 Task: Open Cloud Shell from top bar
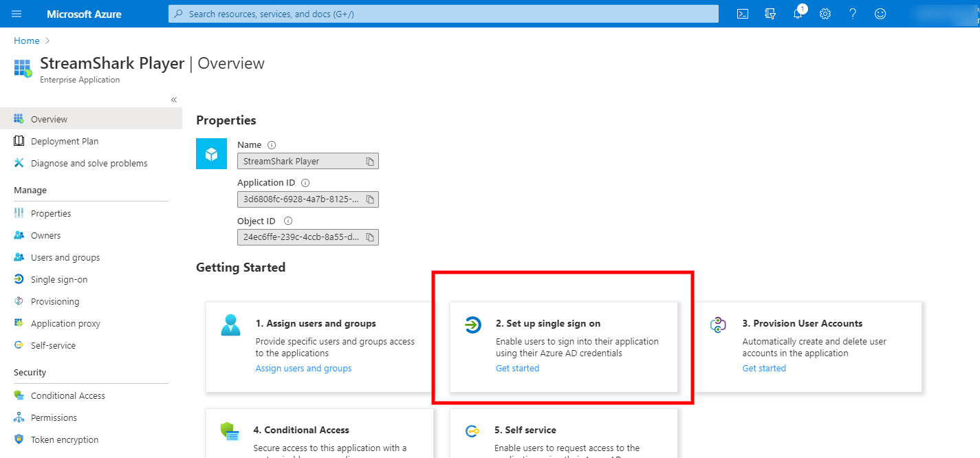coord(743,14)
